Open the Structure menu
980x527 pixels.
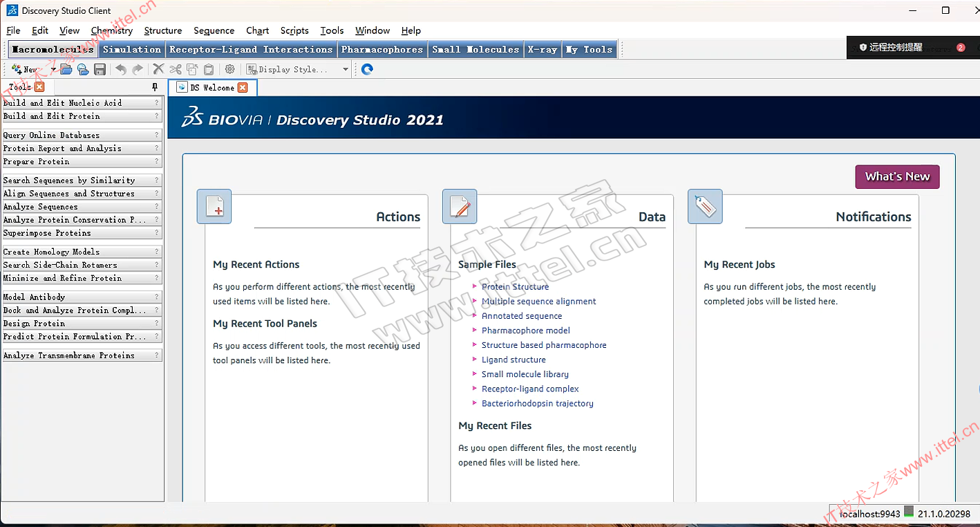click(163, 30)
